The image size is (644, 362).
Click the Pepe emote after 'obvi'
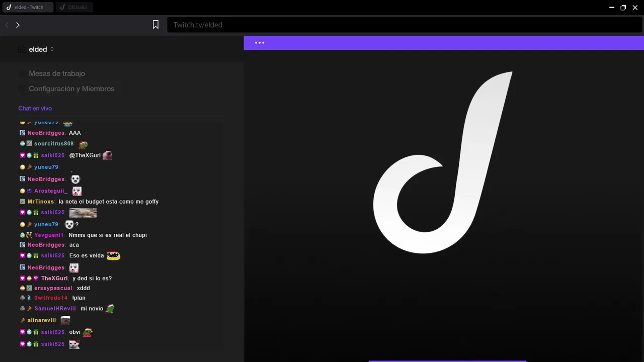click(x=88, y=332)
